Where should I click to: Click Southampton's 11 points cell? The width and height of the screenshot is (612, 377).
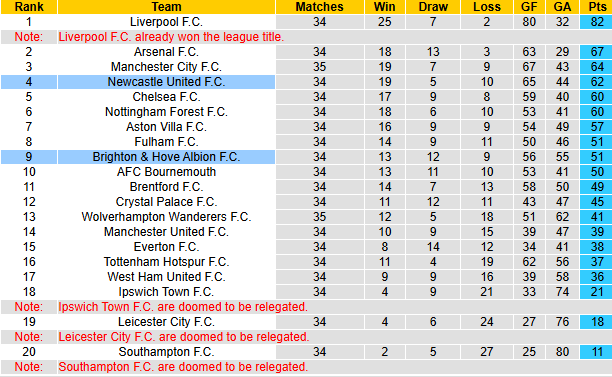click(596, 352)
